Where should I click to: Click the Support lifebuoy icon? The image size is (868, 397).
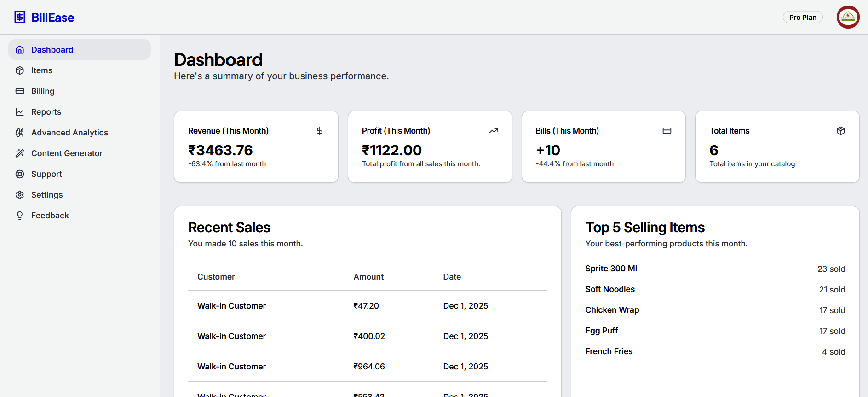[20, 174]
